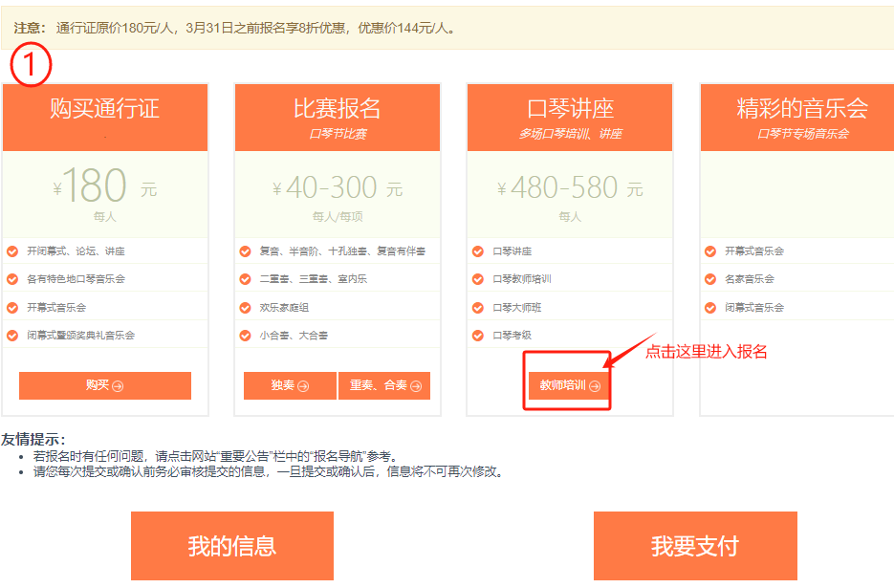Click the checkmark icon next to 小合奏、大合奏
The height and width of the screenshot is (588, 894).
(x=246, y=336)
